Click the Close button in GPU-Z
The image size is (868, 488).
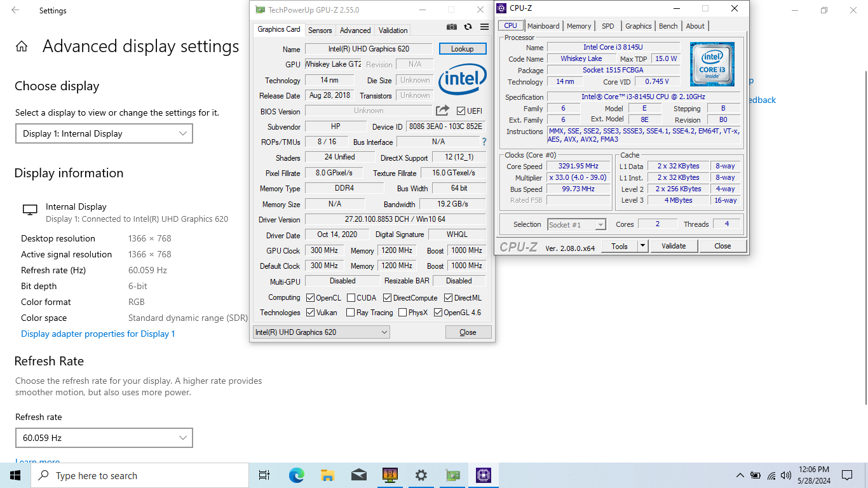[468, 332]
